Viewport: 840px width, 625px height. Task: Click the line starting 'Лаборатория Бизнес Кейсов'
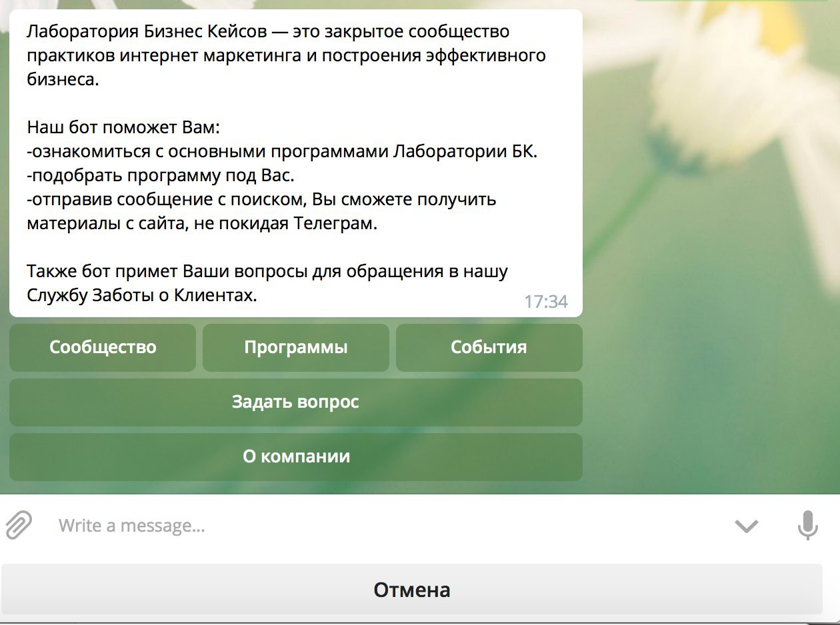[x=268, y=31]
